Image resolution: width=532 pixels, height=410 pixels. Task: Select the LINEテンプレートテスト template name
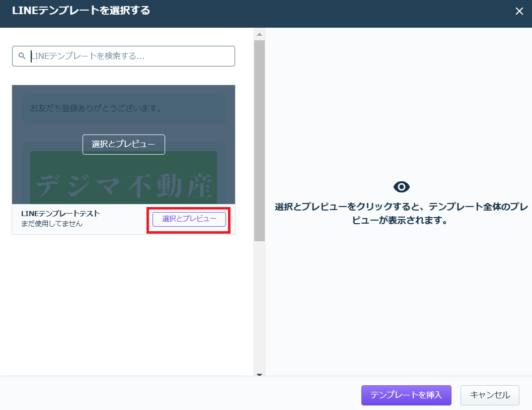point(60,214)
